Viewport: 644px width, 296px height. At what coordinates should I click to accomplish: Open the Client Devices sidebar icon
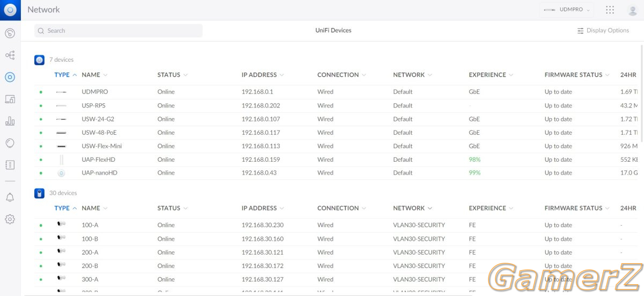[x=10, y=99]
